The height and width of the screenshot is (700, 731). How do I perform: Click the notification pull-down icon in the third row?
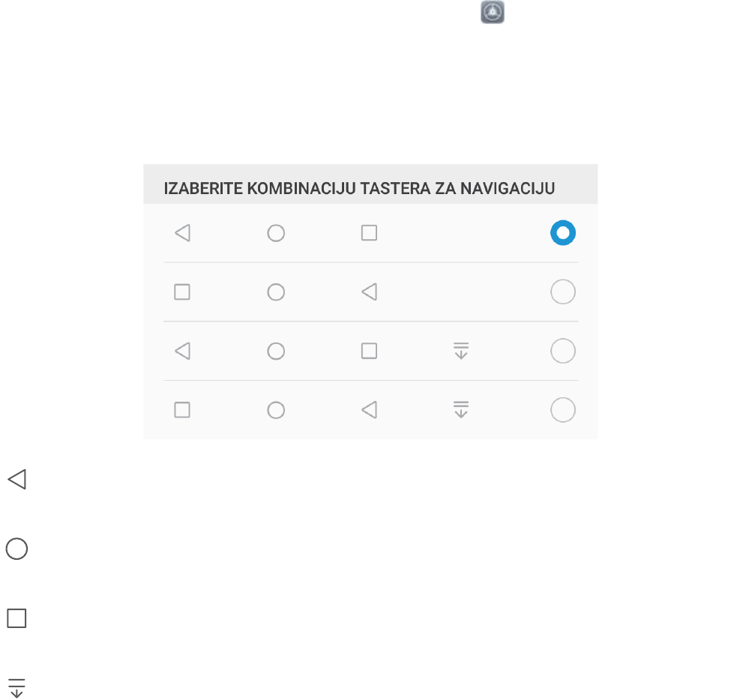point(461,351)
